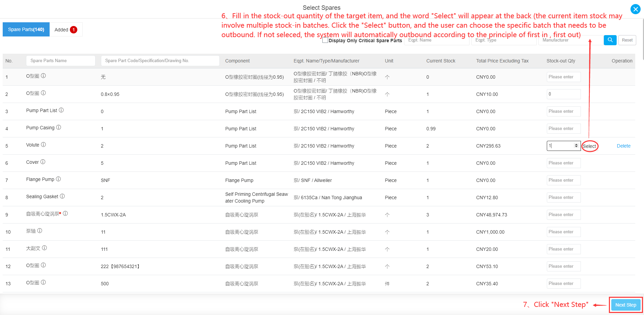644x315 pixels.
Task: Focus the Spare Parts Name filter field
Action: (60, 61)
